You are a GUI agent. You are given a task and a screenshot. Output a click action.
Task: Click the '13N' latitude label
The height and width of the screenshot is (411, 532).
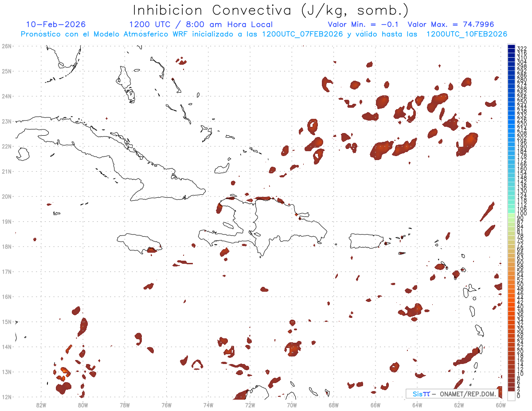(x=7, y=372)
